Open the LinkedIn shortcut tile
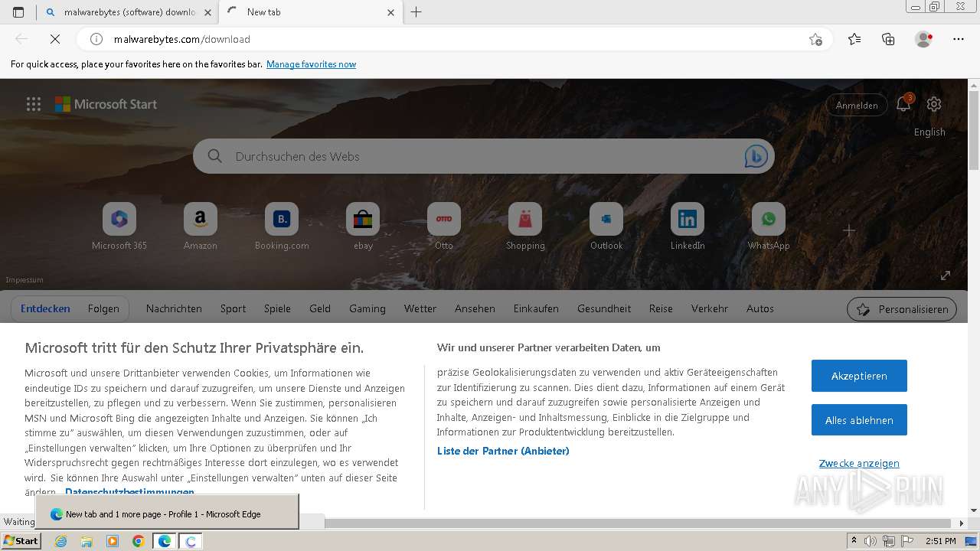This screenshot has height=551, width=980. 688,227
